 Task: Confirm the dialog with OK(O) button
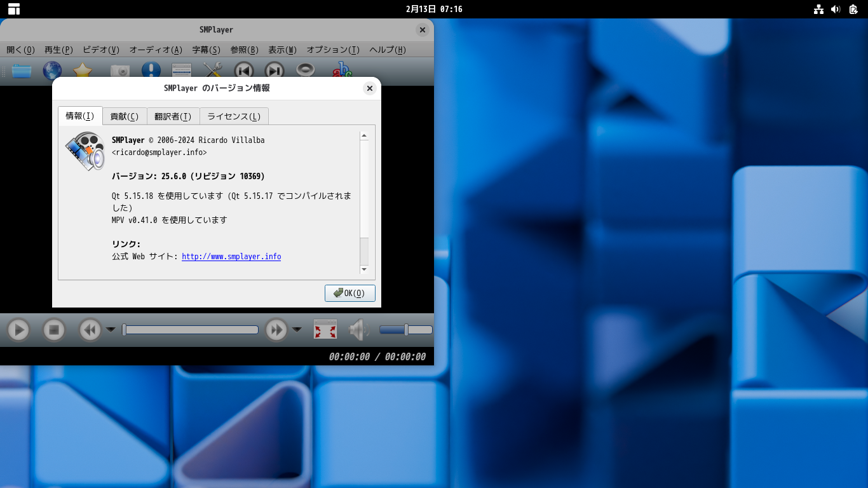coord(350,293)
